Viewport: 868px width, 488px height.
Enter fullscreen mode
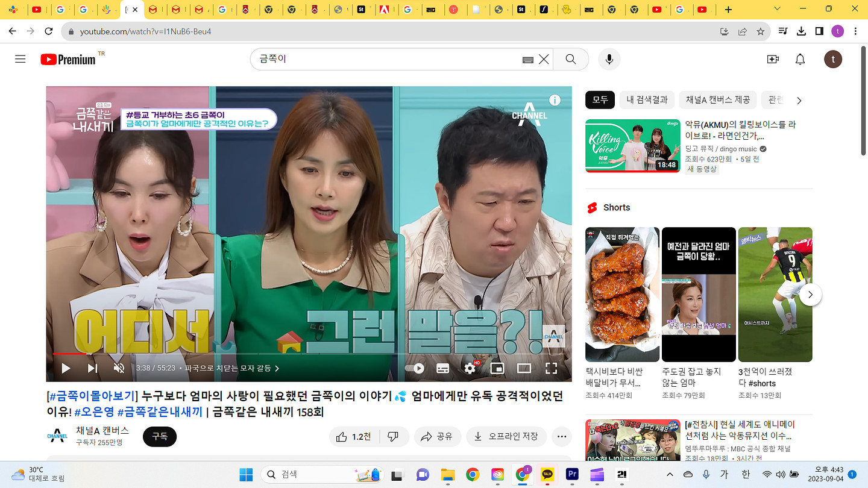(x=551, y=368)
